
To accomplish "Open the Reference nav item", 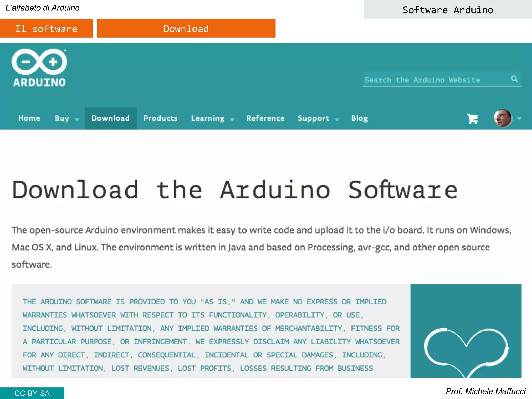I will click(265, 118).
